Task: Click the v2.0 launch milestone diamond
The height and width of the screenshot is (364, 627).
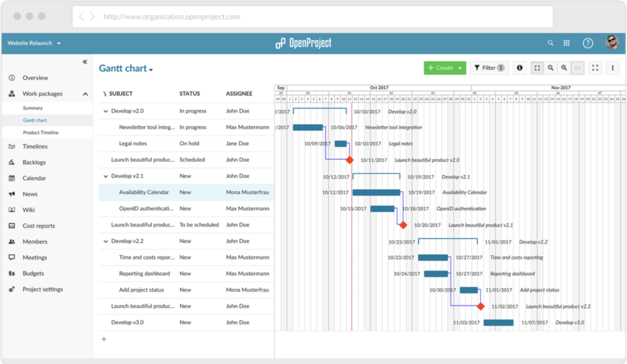Action: (x=350, y=160)
